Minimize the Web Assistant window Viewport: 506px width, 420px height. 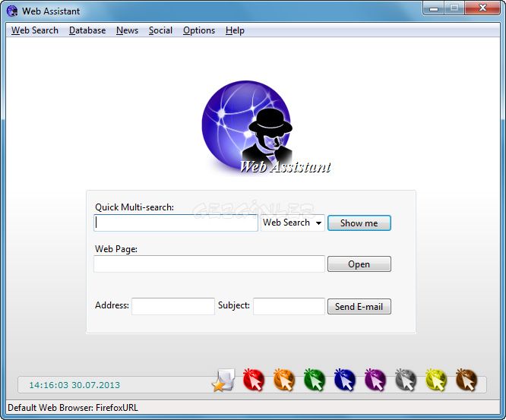434,8
